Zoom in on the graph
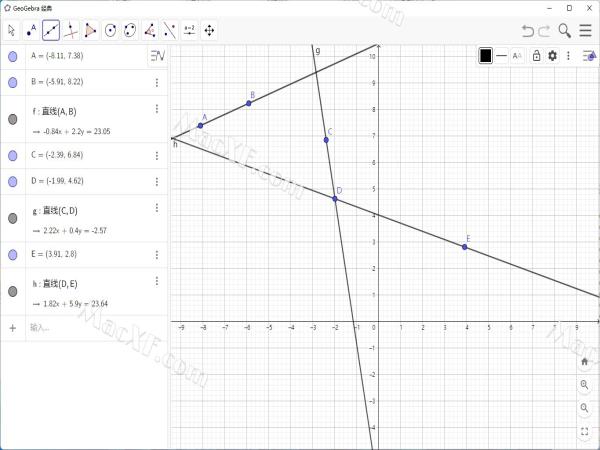Image resolution: width=600 pixels, height=450 pixels. (x=584, y=385)
